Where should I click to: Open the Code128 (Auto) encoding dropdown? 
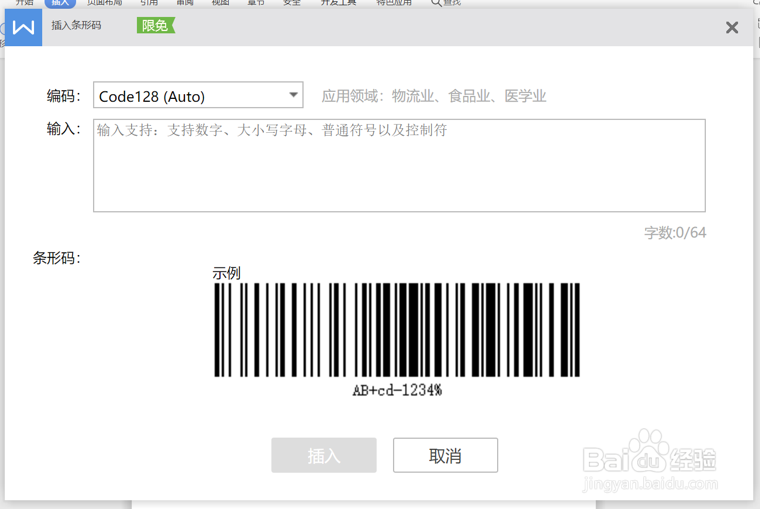click(198, 96)
